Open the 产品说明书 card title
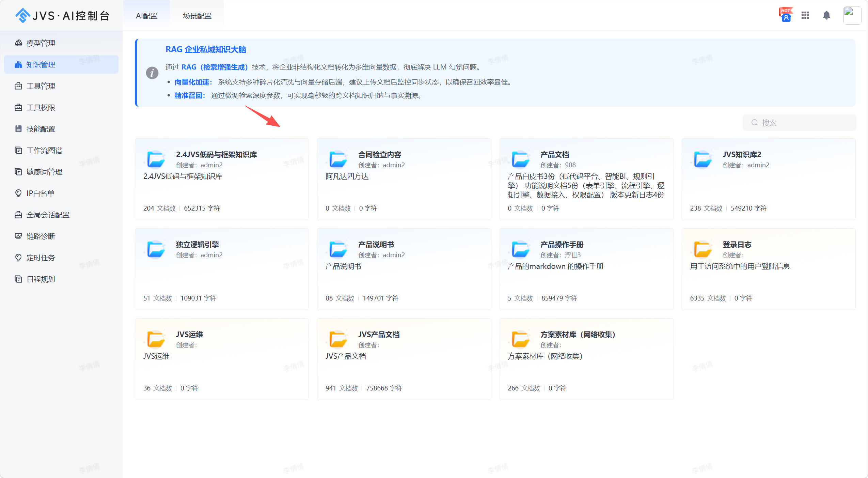The image size is (868, 478). (x=376, y=245)
